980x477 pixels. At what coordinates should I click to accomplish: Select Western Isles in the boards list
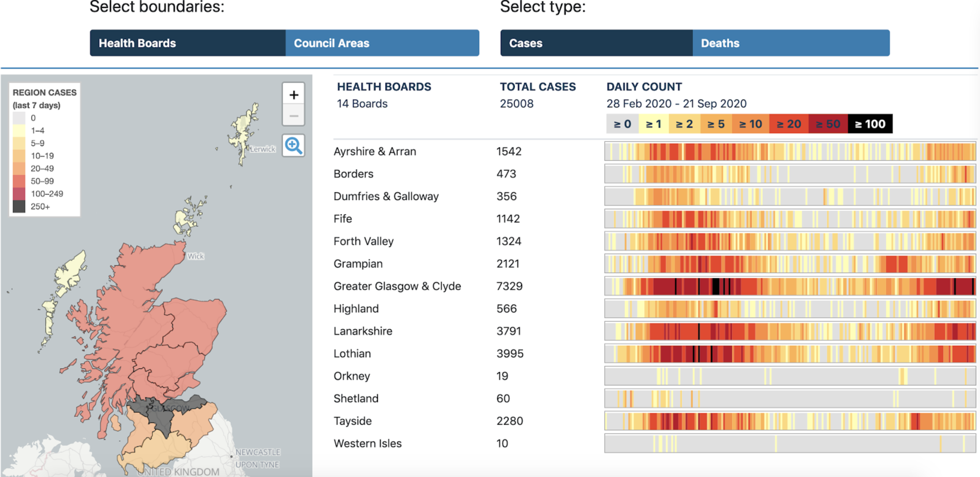pos(367,443)
